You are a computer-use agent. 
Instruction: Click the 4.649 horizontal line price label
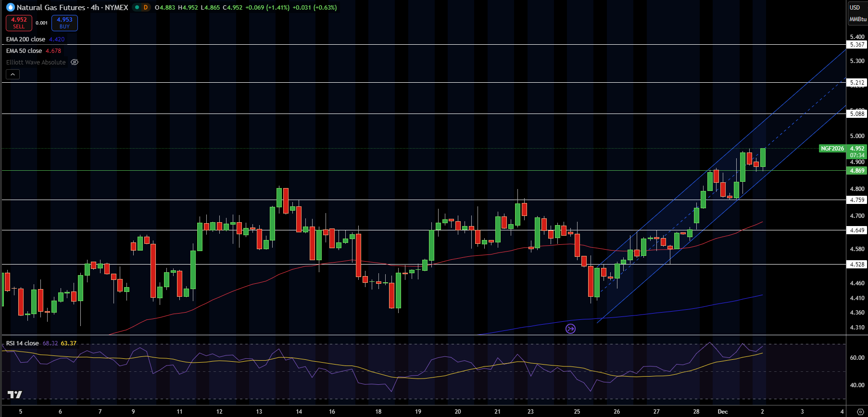coord(857,230)
